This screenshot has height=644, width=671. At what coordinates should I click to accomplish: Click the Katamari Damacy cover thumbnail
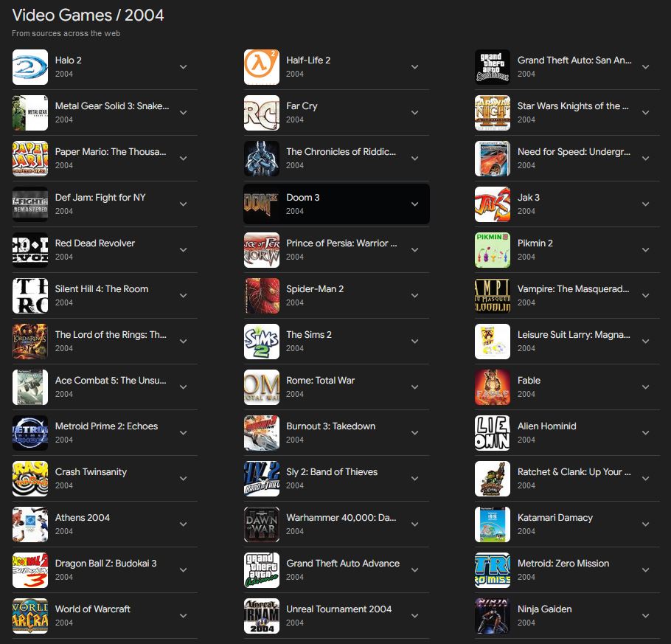point(493,525)
